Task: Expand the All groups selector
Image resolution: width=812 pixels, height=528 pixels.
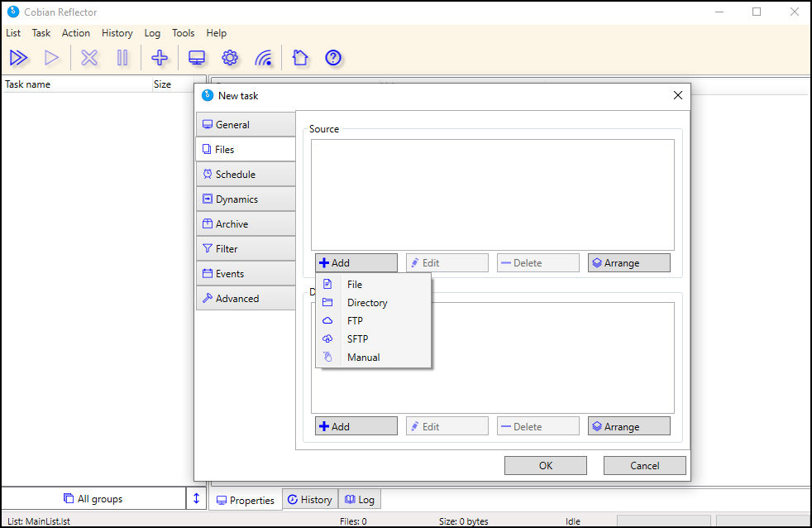Action: coord(93,498)
